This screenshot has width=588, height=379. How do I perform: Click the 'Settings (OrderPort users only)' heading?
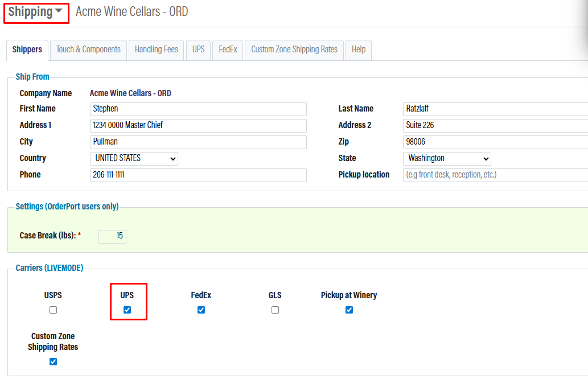point(67,207)
